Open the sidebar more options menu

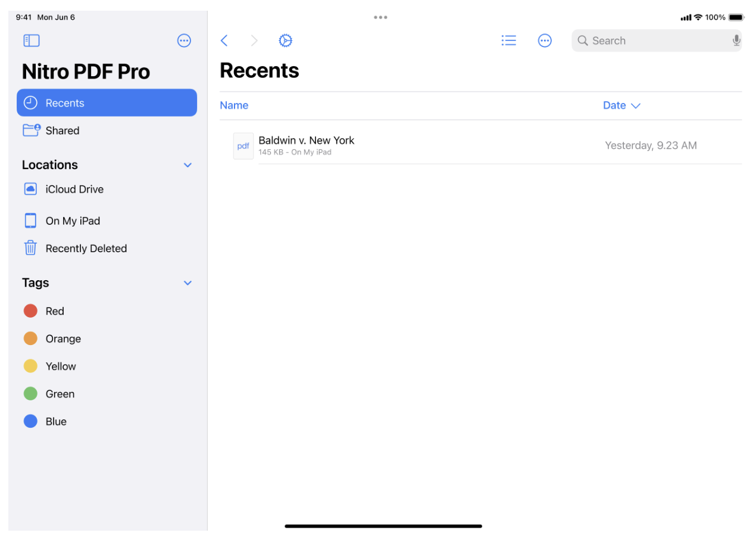tap(184, 40)
